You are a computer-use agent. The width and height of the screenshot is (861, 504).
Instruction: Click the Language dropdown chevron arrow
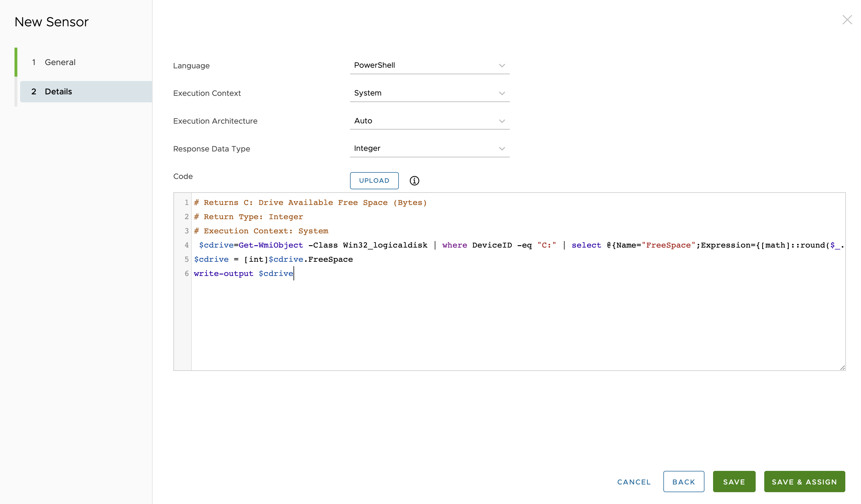[x=502, y=66]
